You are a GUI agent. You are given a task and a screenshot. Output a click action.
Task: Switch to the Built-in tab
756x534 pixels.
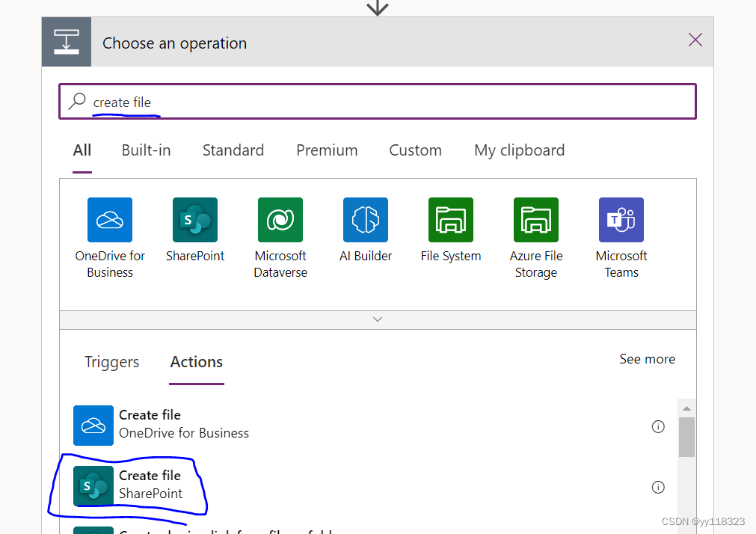[146, 150]
